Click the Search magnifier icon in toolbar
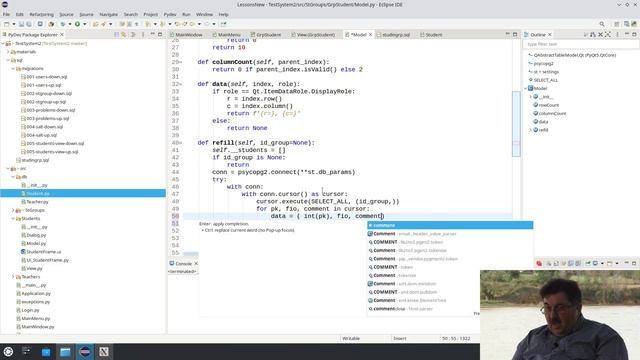The image size is (640, 360). coord(602,24)
